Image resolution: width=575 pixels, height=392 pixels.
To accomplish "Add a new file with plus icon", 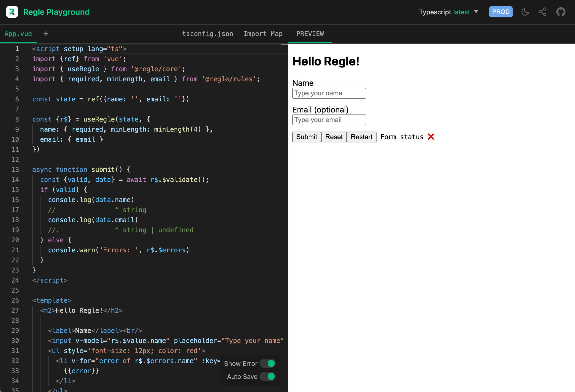I will [46, 34].
